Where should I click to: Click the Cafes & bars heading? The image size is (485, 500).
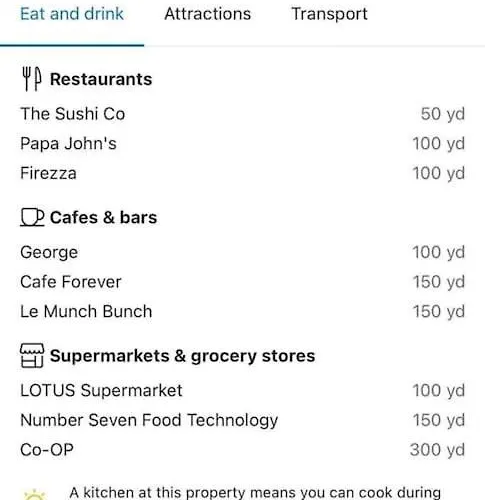click(x=103, y=218)
